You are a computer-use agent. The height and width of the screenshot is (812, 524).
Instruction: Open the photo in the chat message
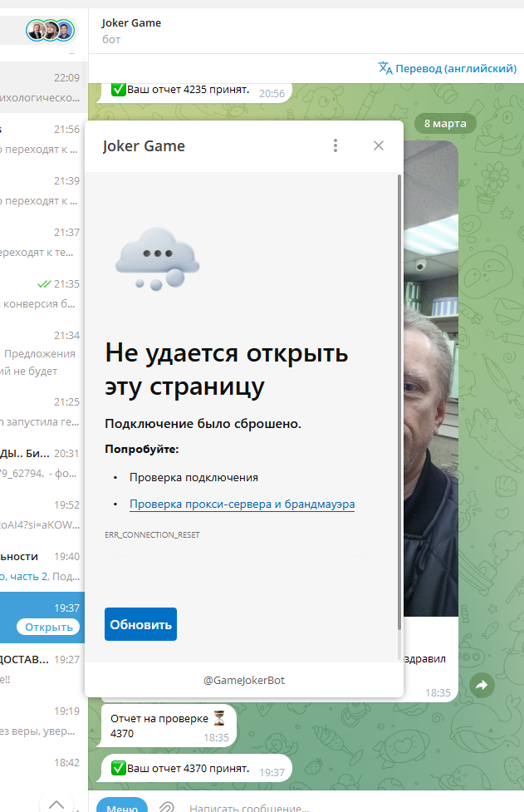[x=430, y=374]
